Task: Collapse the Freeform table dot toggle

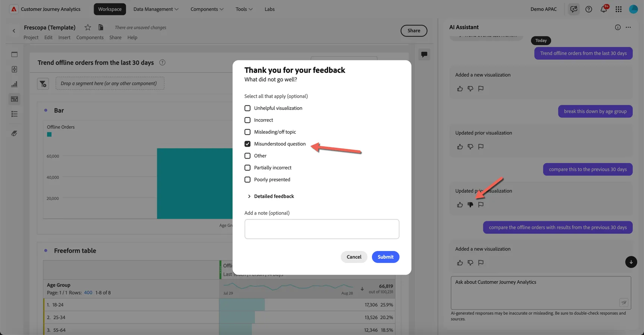Action: 46,251
